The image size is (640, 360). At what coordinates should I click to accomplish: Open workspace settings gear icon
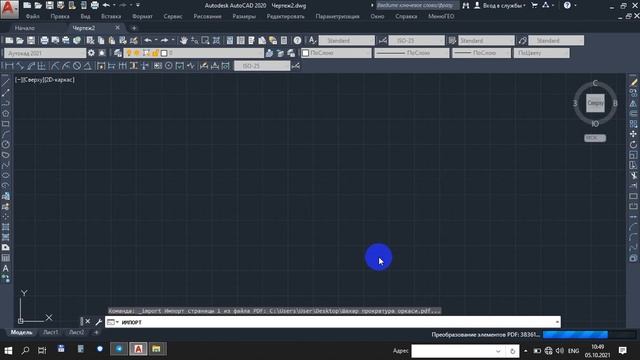(x=91, y=53)
